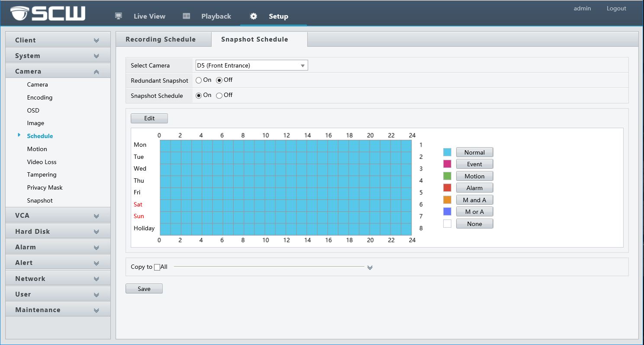The width and height of the screenshot is (644, 345).
Task: Click the Hard Disk double-chevron icon
Action: tap(96, 232)
